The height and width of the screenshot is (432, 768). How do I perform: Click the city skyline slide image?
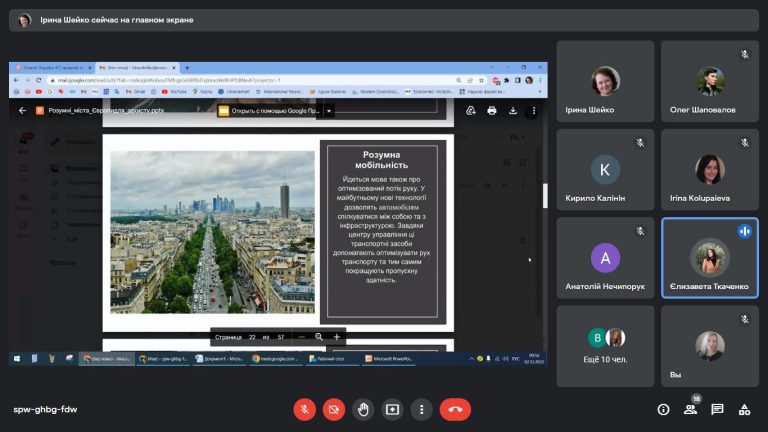point(213,232)
